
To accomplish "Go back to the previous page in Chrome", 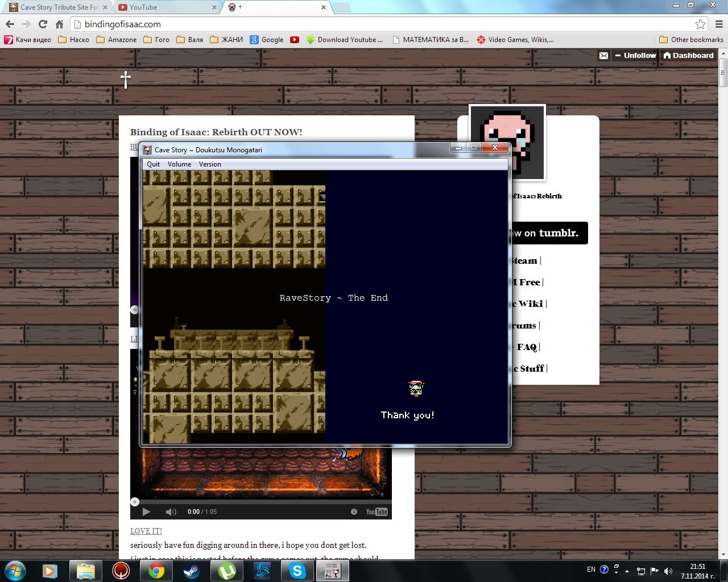I will (10, 24).
